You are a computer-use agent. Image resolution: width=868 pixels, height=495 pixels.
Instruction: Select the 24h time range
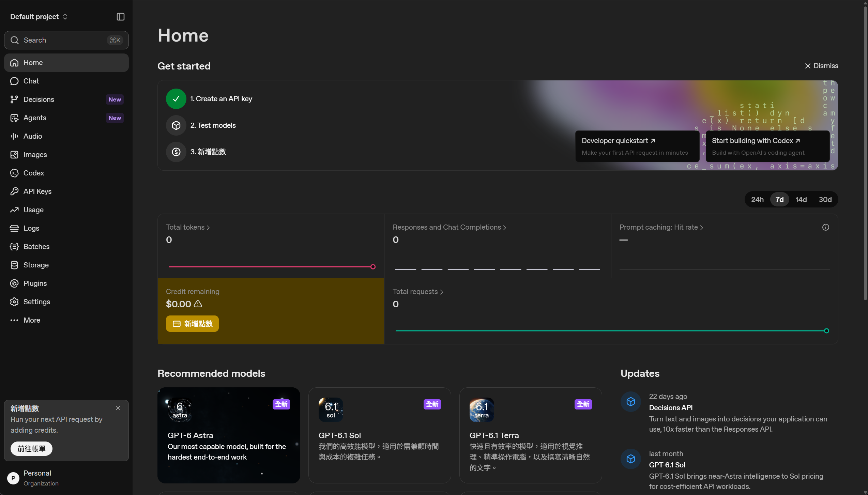757,200
